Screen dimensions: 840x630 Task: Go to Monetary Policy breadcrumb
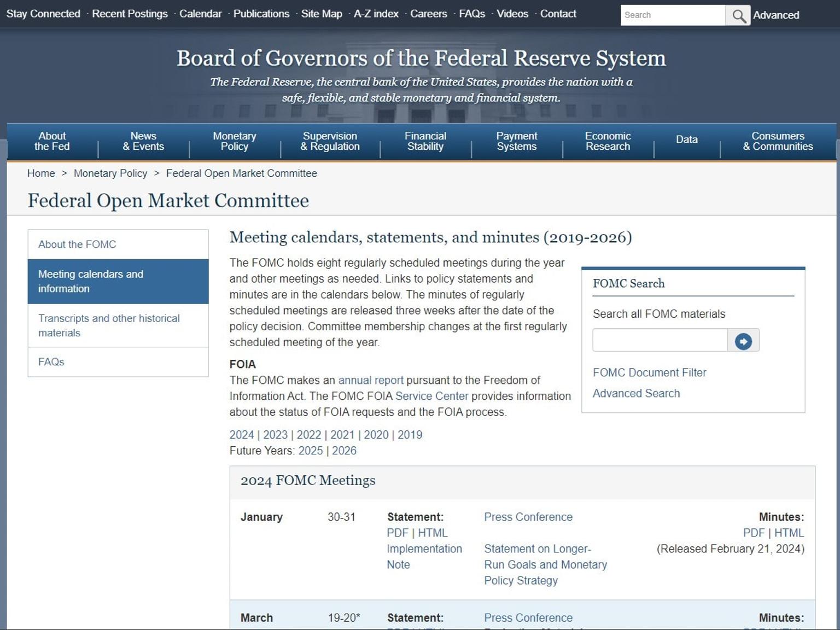click(110, 173)
